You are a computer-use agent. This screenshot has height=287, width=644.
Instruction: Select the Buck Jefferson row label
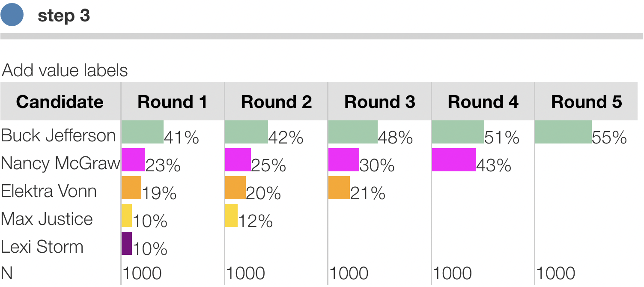point(58,135)
